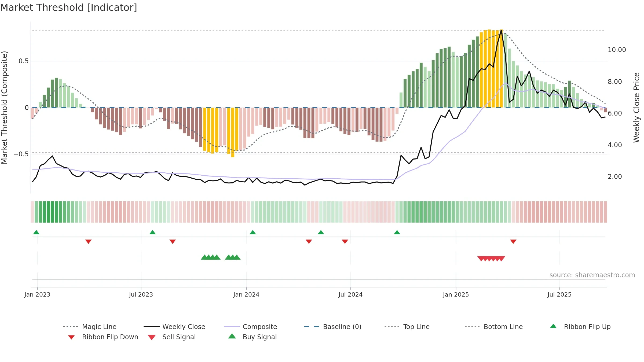Click the Ribbon Flip Up marker just after Jan 2024
This screenshot has width=644, height=362.
253,232
